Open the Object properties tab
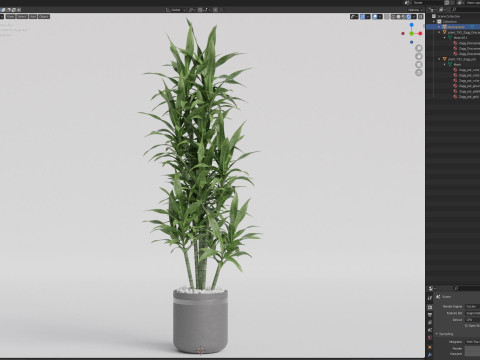Image resolution: width=480 pixels, height=360 pixels. tap(430, 347)
